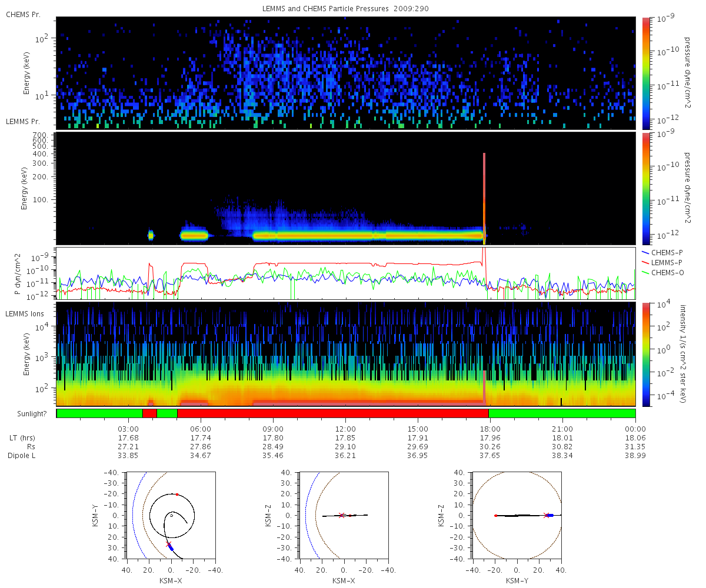706x588 pixels.
Task: Click the LEMMS pressure color bar
Action: (x=646, y=188)
